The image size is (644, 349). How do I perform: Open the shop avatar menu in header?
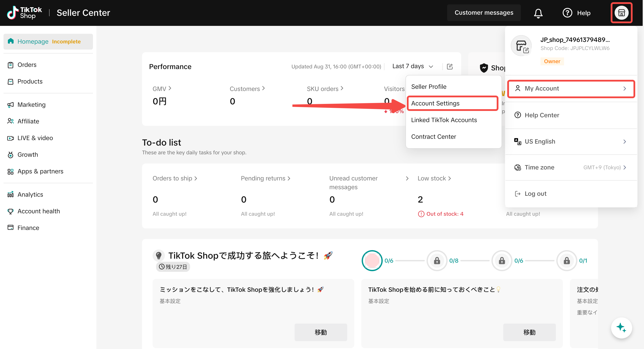[621, 13]
